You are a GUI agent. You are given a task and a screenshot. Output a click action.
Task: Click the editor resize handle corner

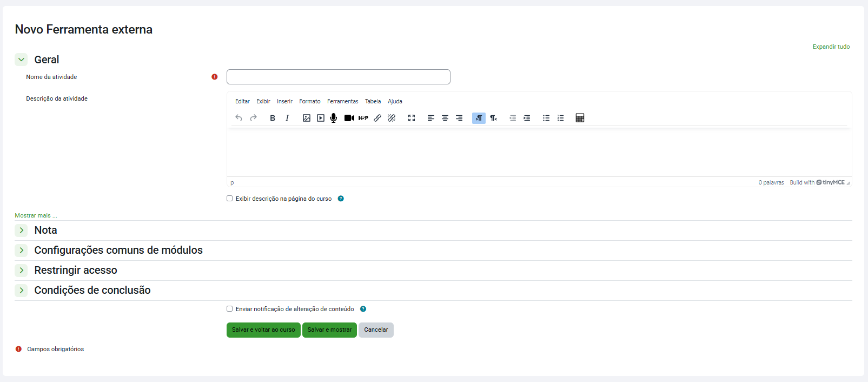[849, 183]
